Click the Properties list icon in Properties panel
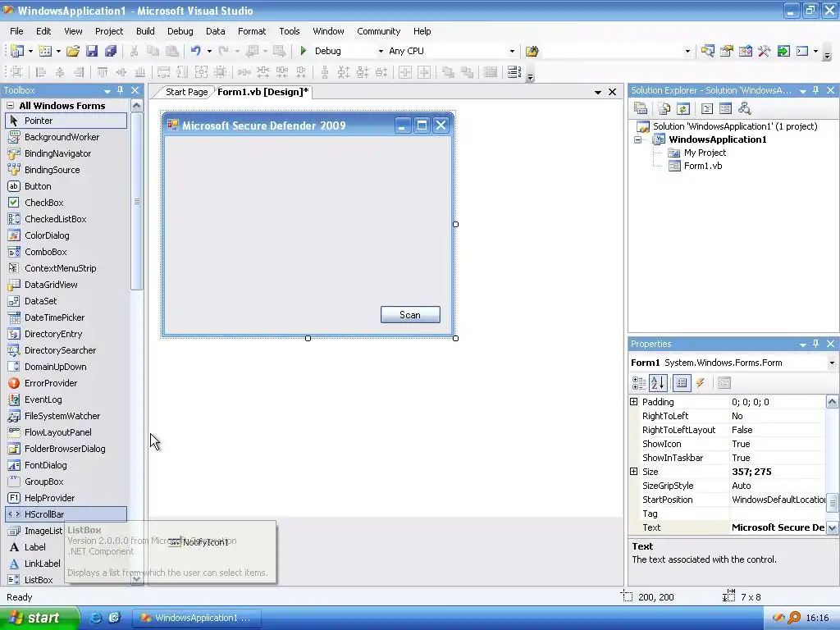The height and width of the screenshot is (630, 840). pyautogui.click(x=682, y=383)
